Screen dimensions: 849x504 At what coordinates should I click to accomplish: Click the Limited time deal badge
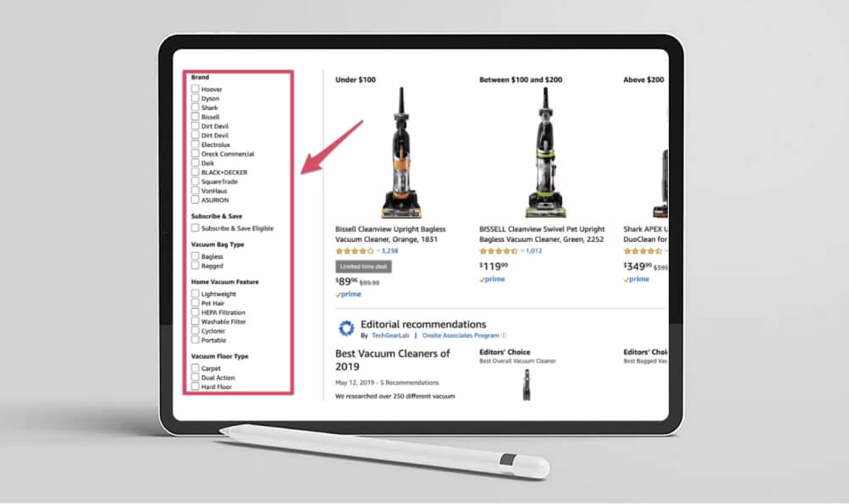point(363,266)
